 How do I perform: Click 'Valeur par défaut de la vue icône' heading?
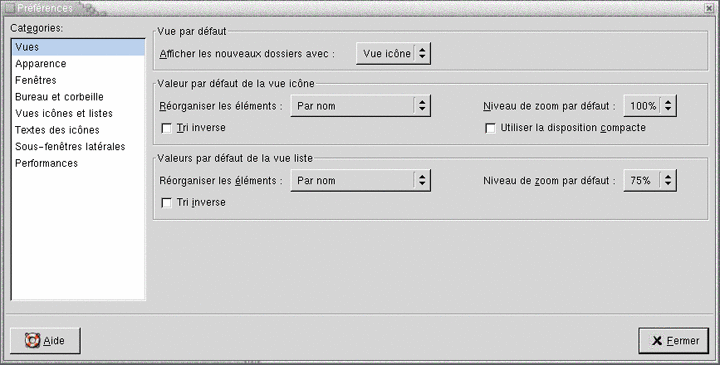click(x=236, y=84)
